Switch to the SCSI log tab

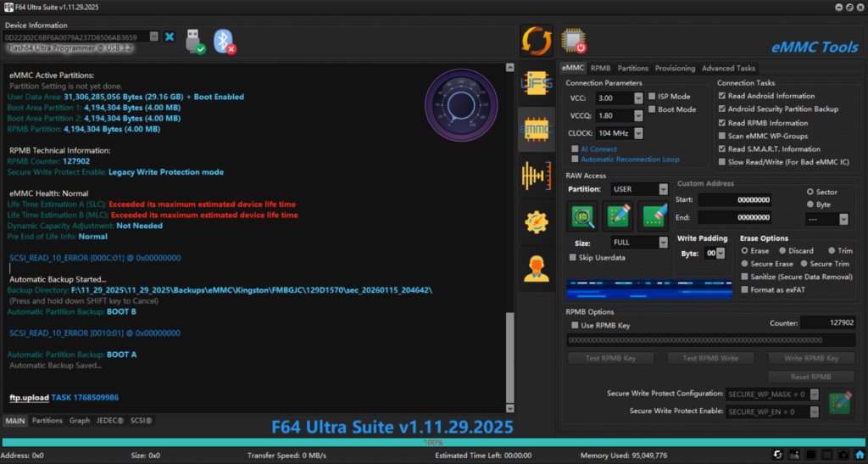coord(141,421)
